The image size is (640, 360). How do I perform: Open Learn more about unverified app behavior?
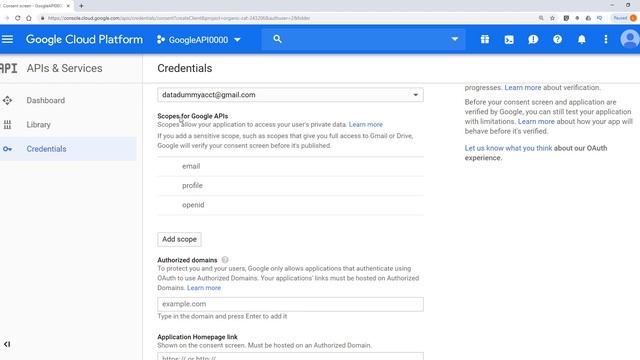click(x=536, y=121)
